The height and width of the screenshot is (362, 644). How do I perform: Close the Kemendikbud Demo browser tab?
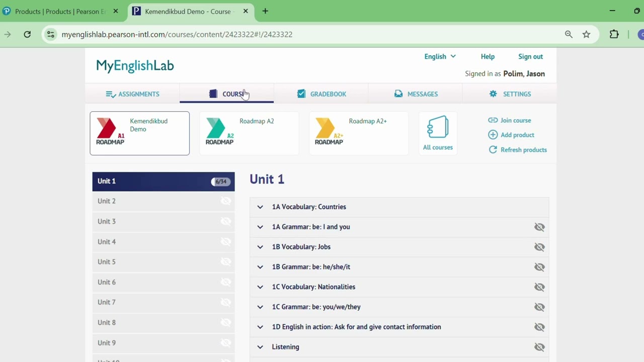coord(246,11)
